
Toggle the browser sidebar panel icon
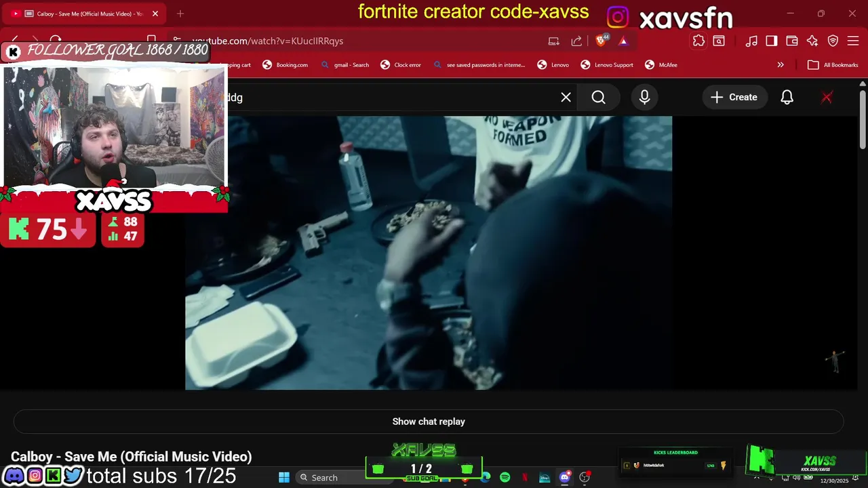(x=771, y=41)
